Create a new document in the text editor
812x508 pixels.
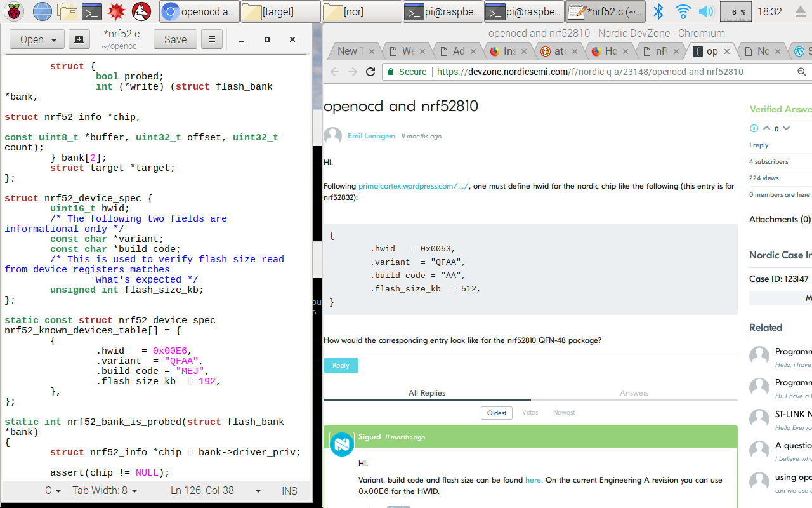coord(79,39)
